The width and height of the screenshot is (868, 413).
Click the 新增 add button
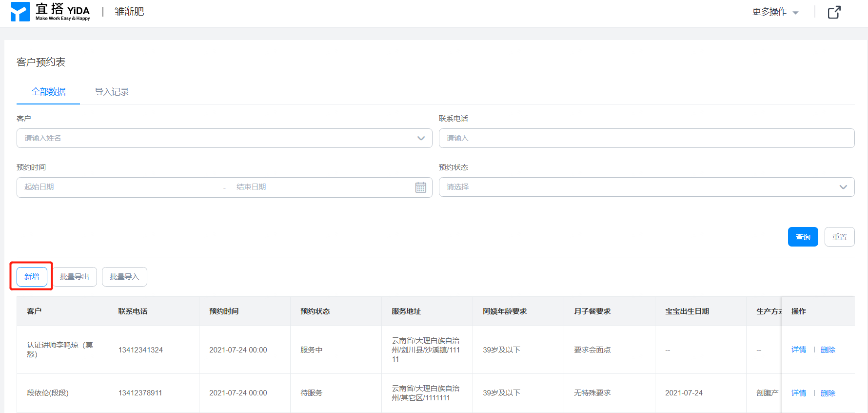tap(32, 277)
